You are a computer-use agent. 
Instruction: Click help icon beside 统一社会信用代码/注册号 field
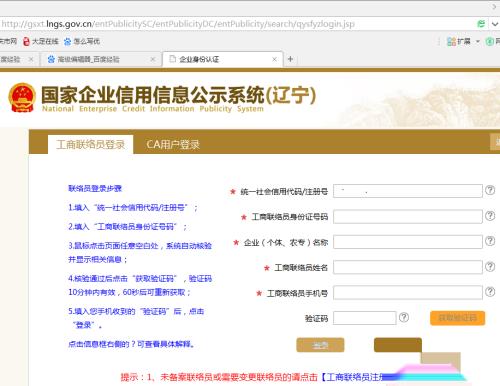(490, 190)
